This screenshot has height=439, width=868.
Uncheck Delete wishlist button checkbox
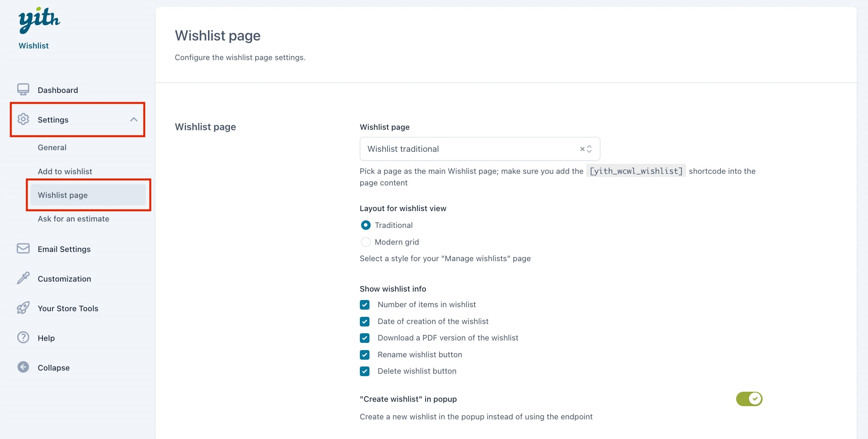[x=365, y=371]
